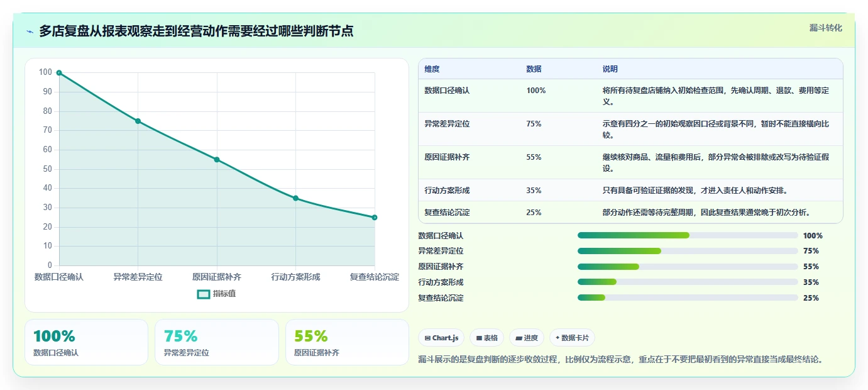Click the 75% progress bar for 异常差异定位

pyautogui.click(x=688, y=251)
